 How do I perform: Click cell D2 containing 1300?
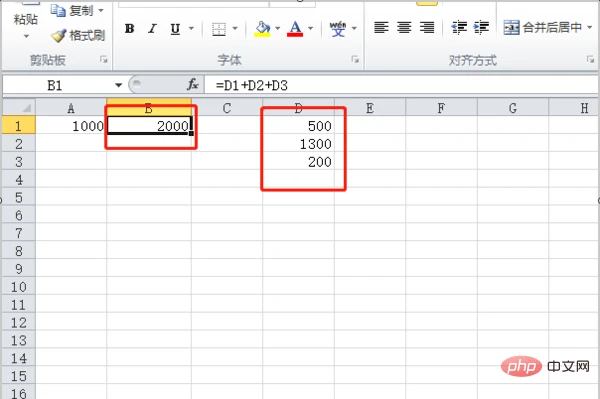298,143
